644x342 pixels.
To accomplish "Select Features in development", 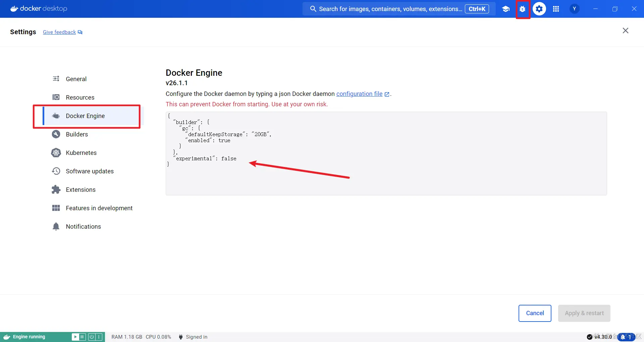I will point(99,208).
